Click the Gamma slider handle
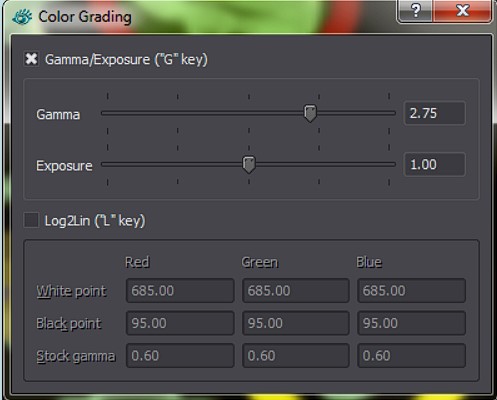 tap(310, 113)
